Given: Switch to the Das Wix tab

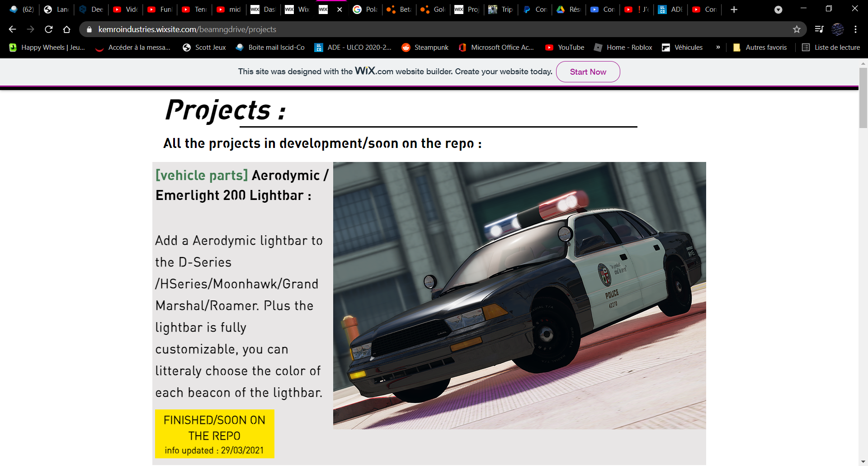Looking at the screenshot, I should point(263,10).
